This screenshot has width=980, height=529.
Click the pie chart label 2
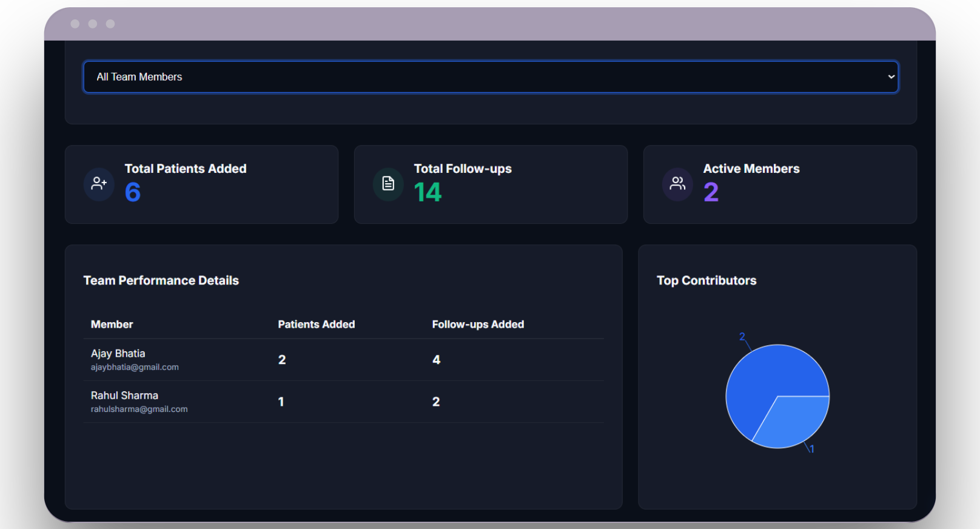click(x=742, y=337)
